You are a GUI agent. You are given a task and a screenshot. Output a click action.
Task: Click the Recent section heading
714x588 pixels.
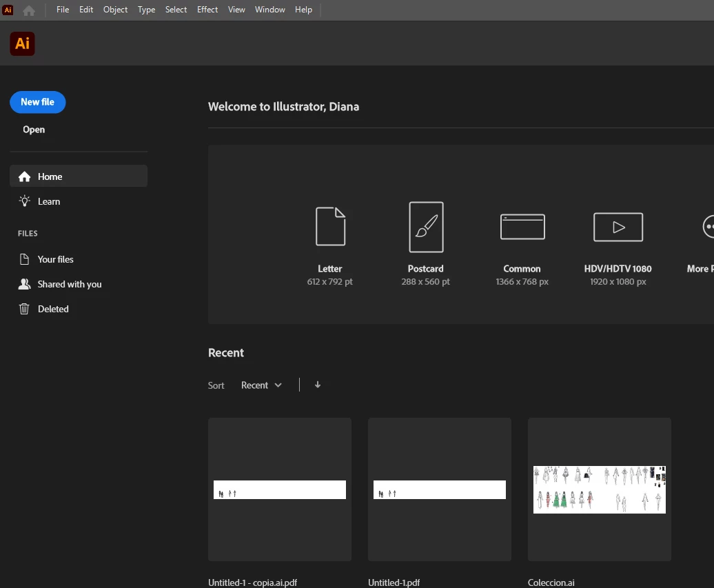[x=226, y=352]
